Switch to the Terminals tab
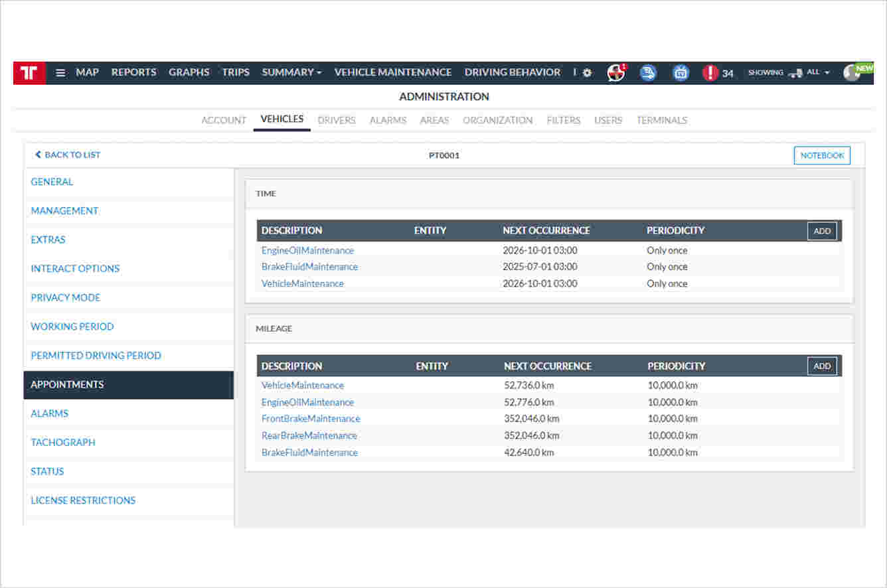 661,120
